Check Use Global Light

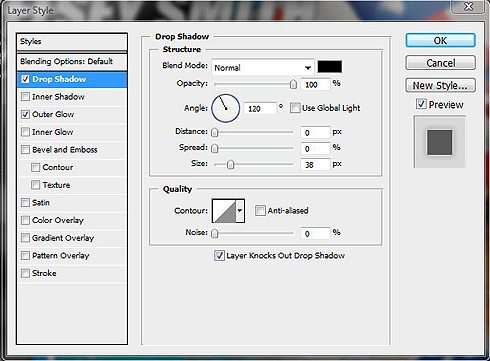(295, 108)
